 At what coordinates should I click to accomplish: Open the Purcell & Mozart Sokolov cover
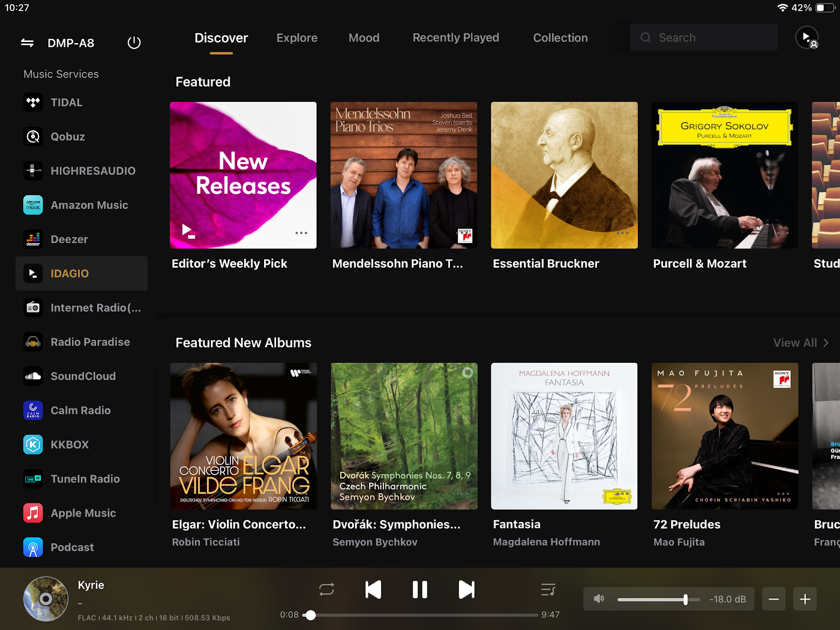(x=724, y=175)
